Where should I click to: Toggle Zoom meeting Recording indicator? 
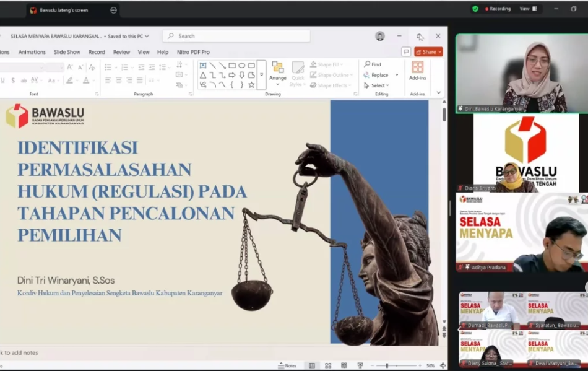tap(498, 9)
